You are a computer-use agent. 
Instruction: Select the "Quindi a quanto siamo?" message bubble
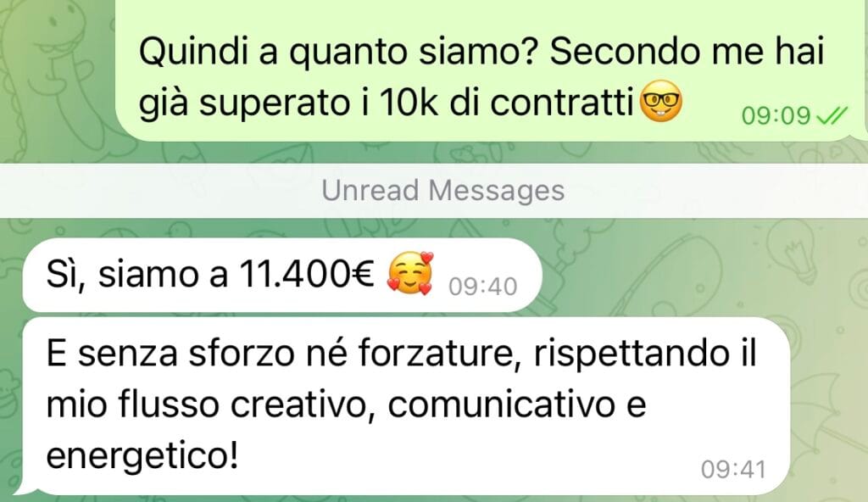490,70
